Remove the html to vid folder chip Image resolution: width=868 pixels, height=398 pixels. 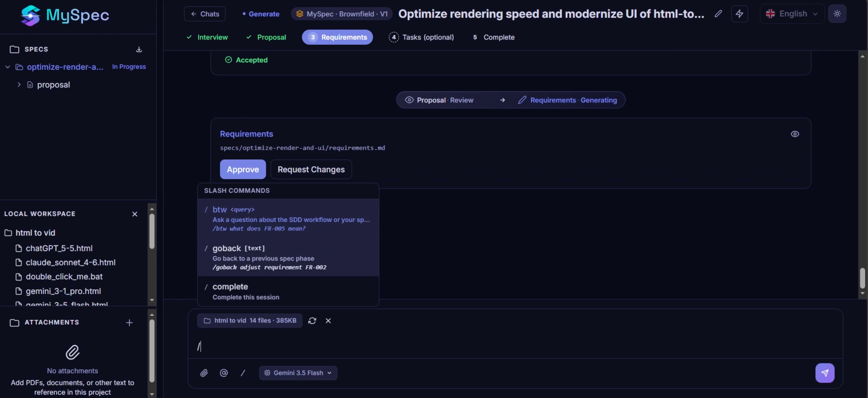pos(328,321)
